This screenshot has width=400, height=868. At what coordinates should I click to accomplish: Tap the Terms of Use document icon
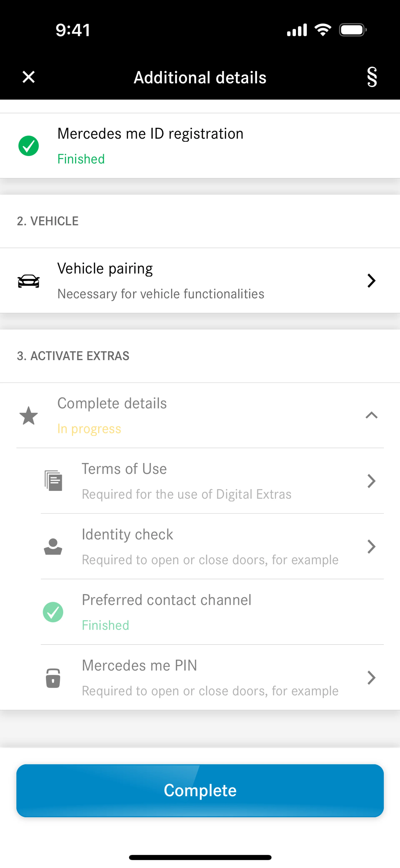(53, 481)
